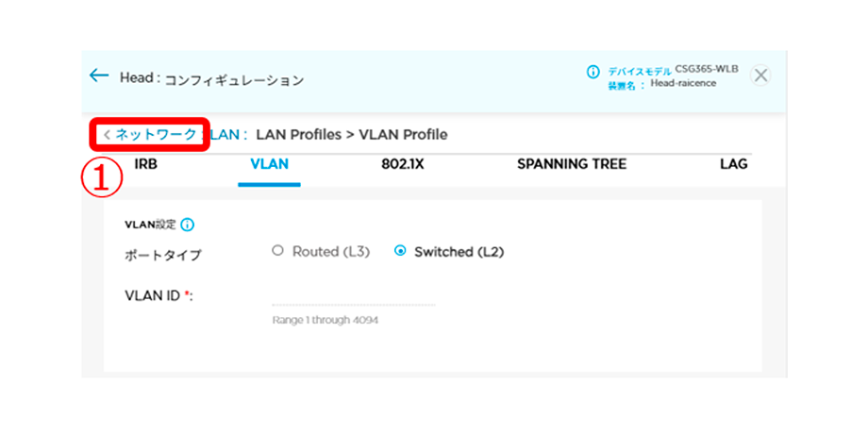Click the Head-raicence device name
868x434 pixels.
point(683,83)
